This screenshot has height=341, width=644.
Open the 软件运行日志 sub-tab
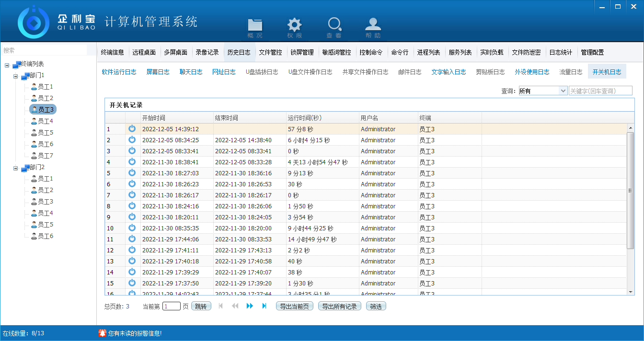pos(119,72)
